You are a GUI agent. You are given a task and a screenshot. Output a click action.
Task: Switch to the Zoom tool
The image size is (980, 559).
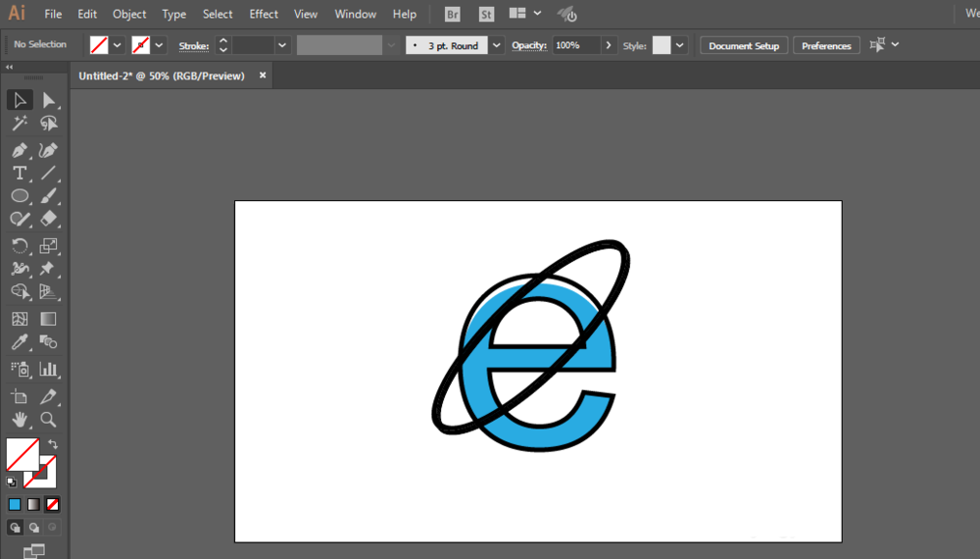point(48,420)
